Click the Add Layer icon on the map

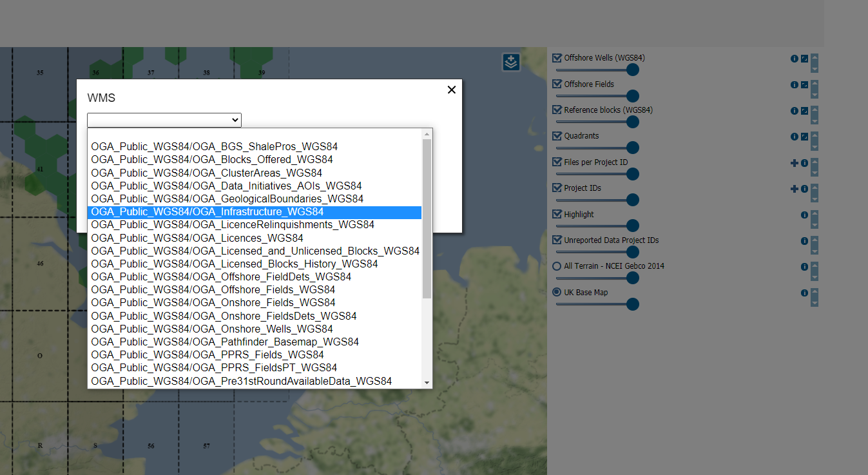point(510,62)
